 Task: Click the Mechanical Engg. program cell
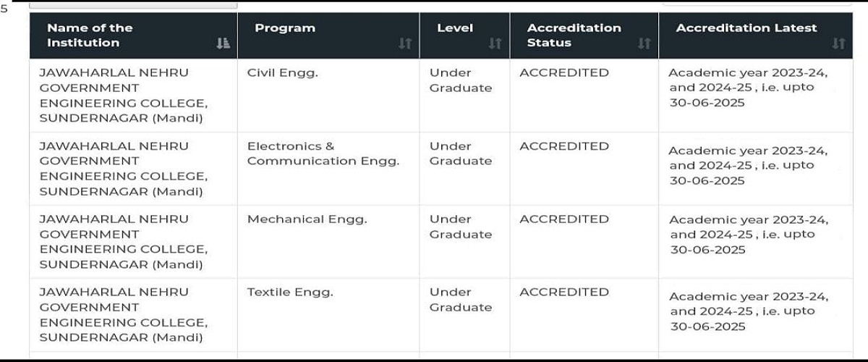click(x=307, y=219)
